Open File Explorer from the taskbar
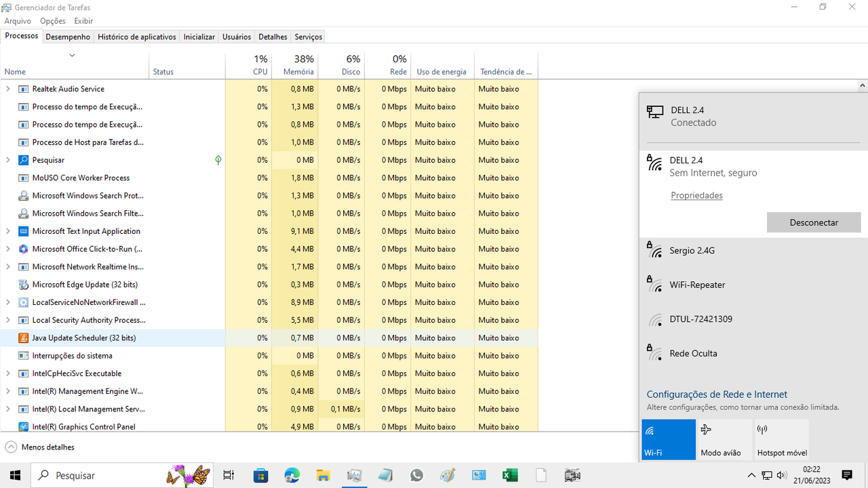 click(x=323, y=475)
